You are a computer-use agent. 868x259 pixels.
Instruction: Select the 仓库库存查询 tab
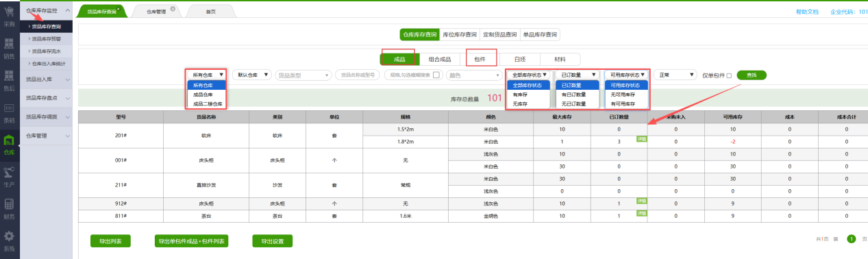tap(419, 34)
